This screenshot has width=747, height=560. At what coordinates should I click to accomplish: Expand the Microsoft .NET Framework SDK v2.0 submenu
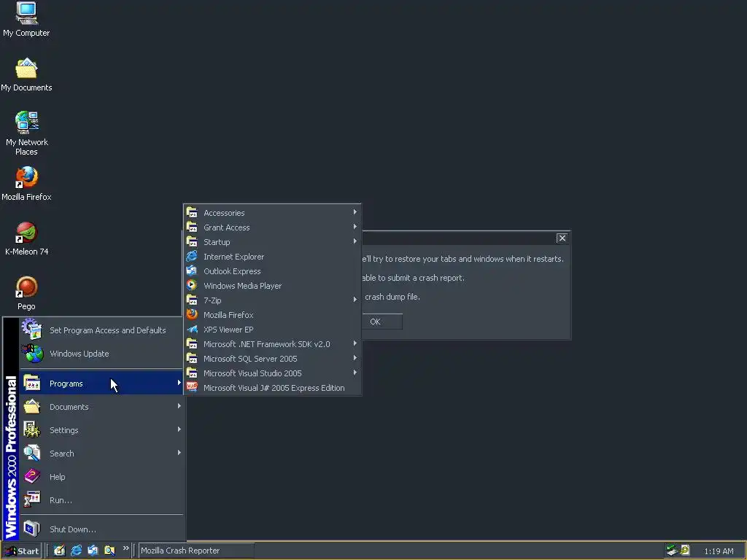(272, 344)
